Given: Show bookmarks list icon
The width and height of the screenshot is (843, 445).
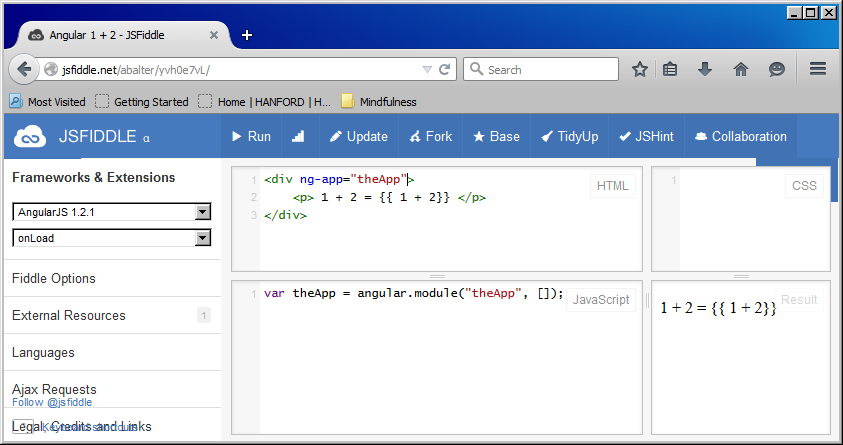Looking at the screenshot, I should [x=670, y=69].
